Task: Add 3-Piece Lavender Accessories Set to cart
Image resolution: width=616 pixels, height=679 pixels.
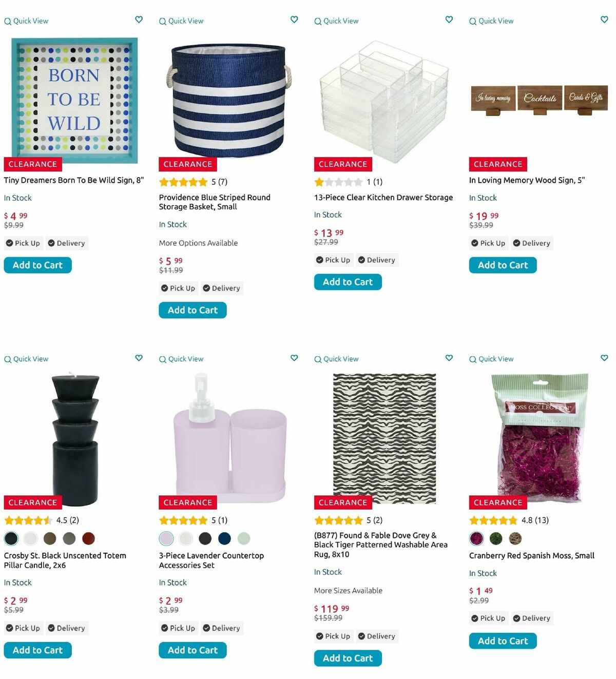Action: click(x=192, y=650)
